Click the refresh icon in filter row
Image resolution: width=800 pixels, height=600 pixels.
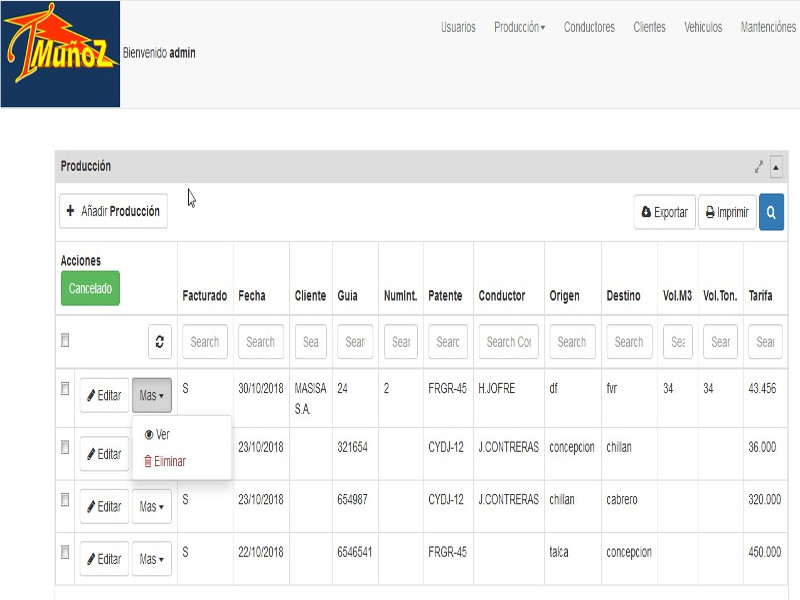[x=160, y=342]
